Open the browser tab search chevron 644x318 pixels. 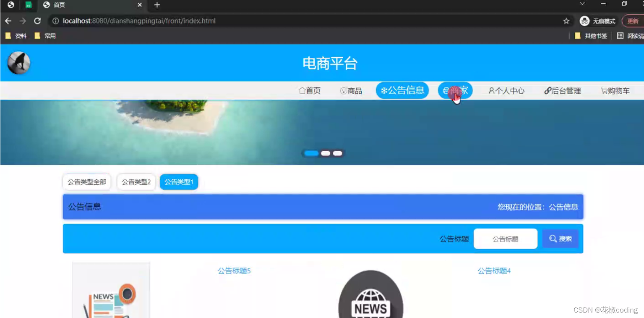pyautogui.click(x=582, y=5)
